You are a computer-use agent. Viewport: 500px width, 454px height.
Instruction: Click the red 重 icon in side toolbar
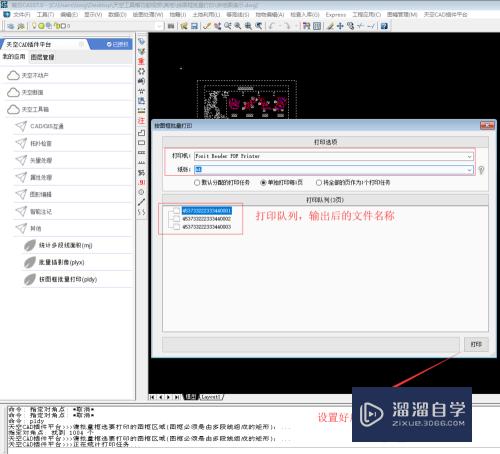coord(141,61)
